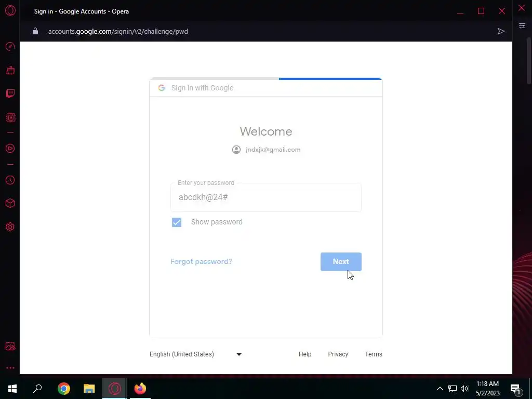The width and height of the screenshot is (532, 399).
Task: Open Windows taskbar search
Action: point(37,389)
